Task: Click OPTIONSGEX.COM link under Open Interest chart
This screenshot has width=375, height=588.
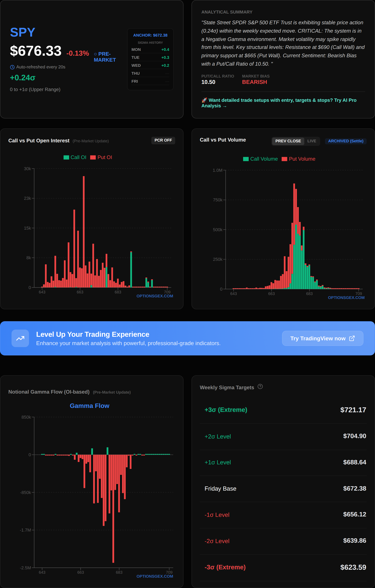Action: coord(155,296)
